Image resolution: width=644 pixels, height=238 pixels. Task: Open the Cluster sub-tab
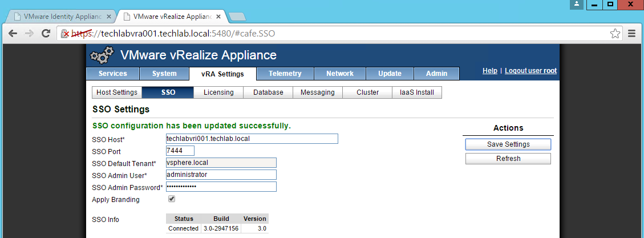(x=367, y=92)
